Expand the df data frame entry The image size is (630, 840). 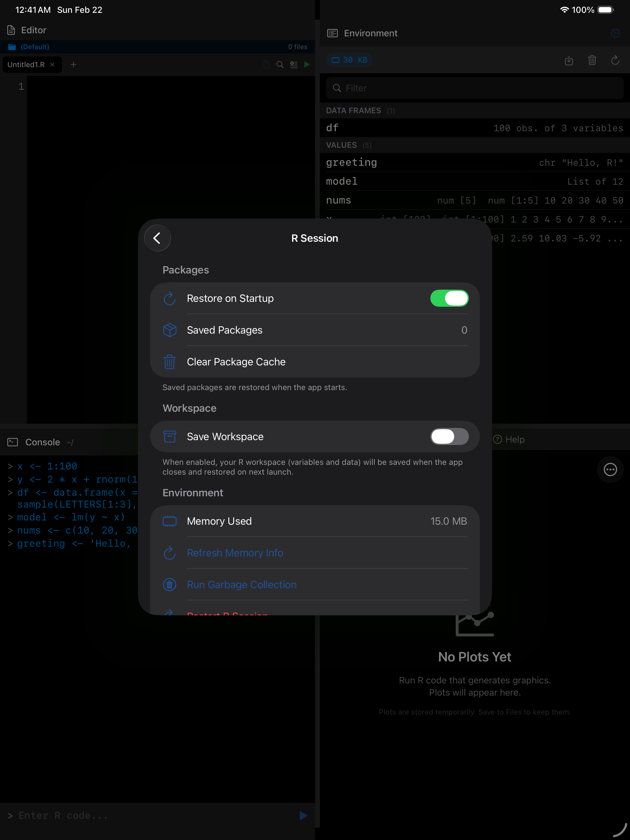(473, 128)
